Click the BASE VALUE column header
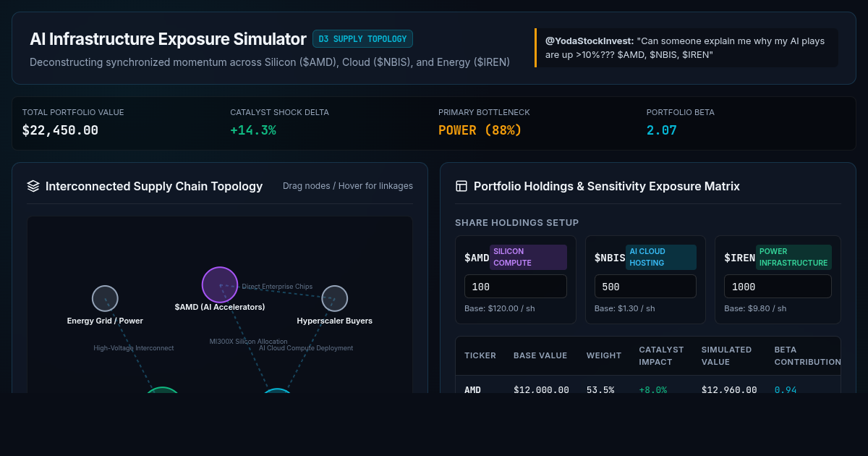The image size is (868, 456). [x=540, y=355]
